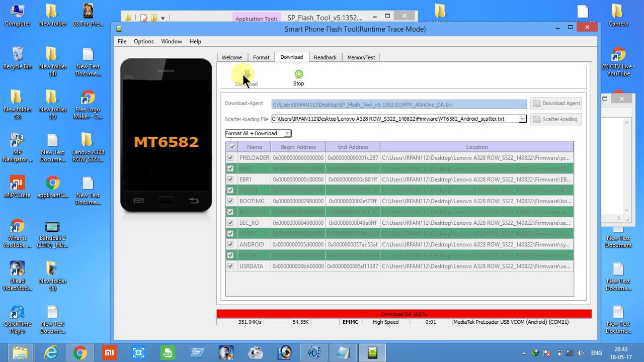This screenshot has height=362, width=644.
Task: Select the Download tab
Action: [292, 57]
